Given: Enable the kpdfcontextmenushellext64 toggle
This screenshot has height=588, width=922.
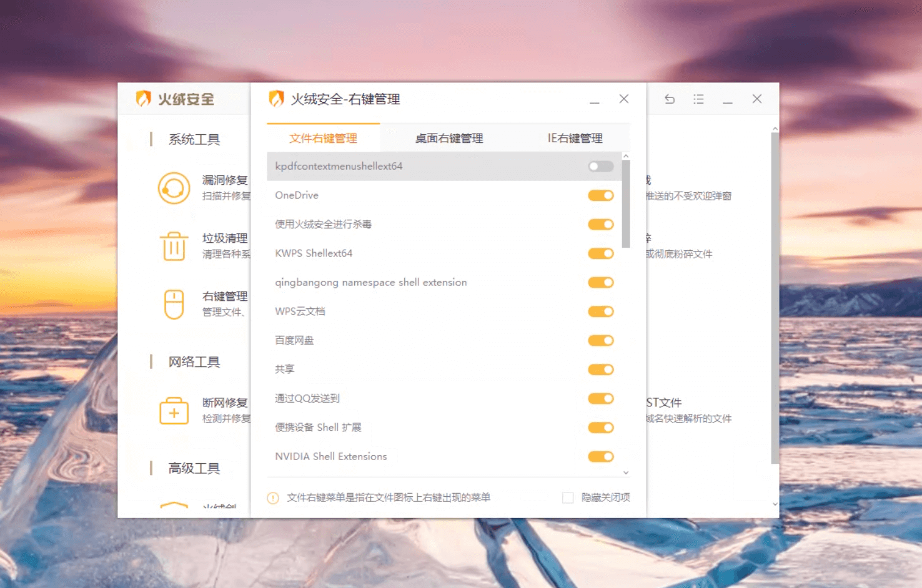Looking at the screenshot, I should click(600, 167).
